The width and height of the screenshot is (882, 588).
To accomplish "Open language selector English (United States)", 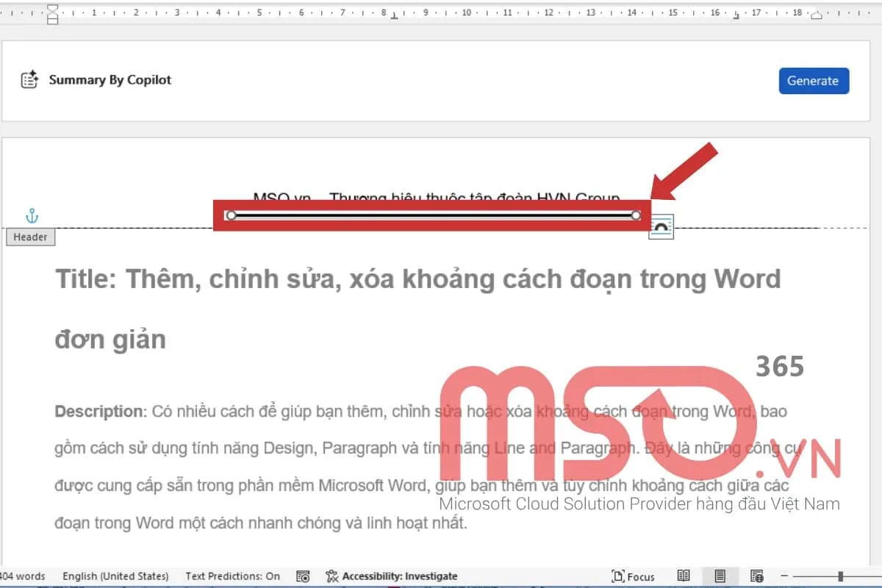I will tap(115, 576).
